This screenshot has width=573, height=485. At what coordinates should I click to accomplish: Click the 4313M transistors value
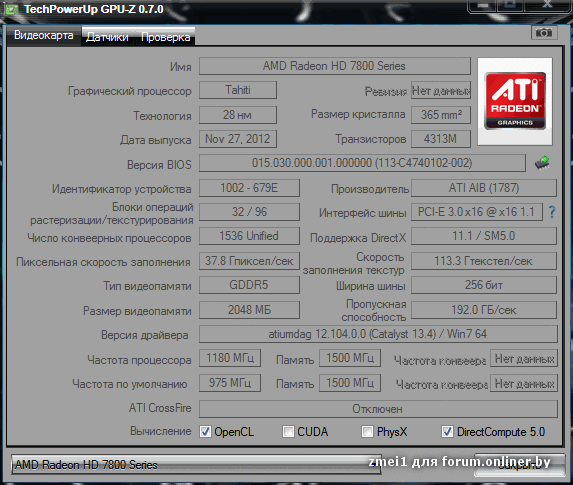441,139
